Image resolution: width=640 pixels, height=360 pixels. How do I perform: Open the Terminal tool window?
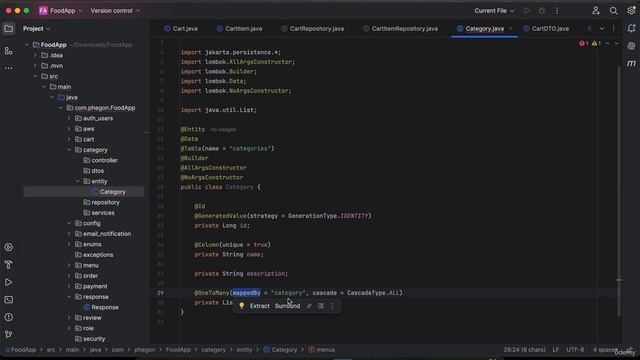9,300
